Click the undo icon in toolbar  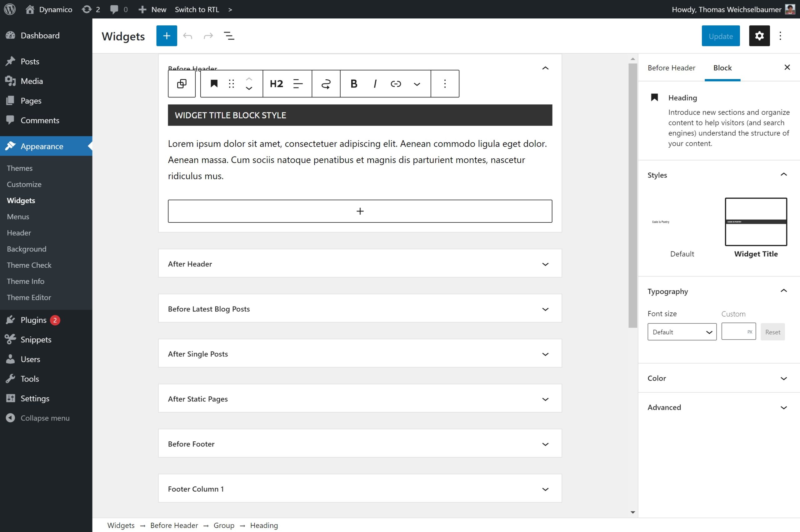[x=188, y=36]
